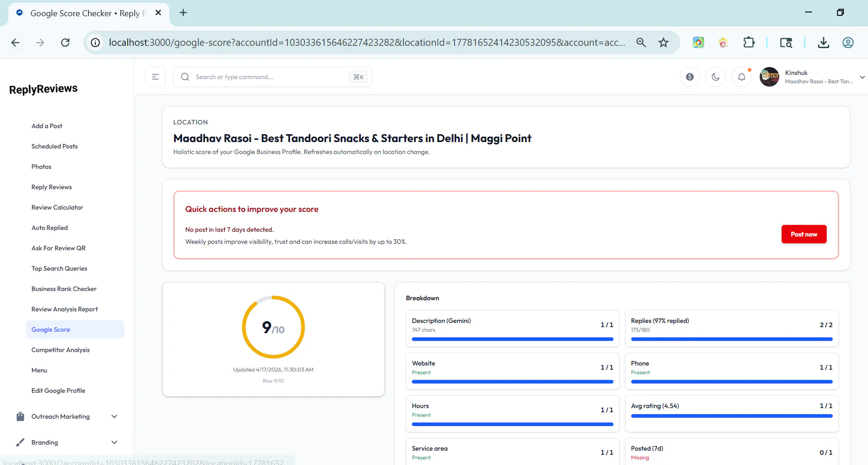Screen dimensions: 868x465
Task: Open Reply Reviews page
Action: (51, 187)
